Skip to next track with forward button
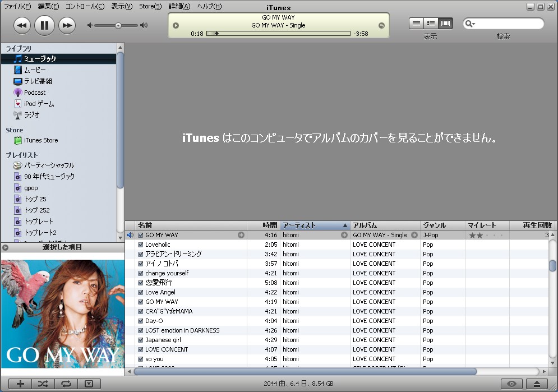 pos(67,25)
